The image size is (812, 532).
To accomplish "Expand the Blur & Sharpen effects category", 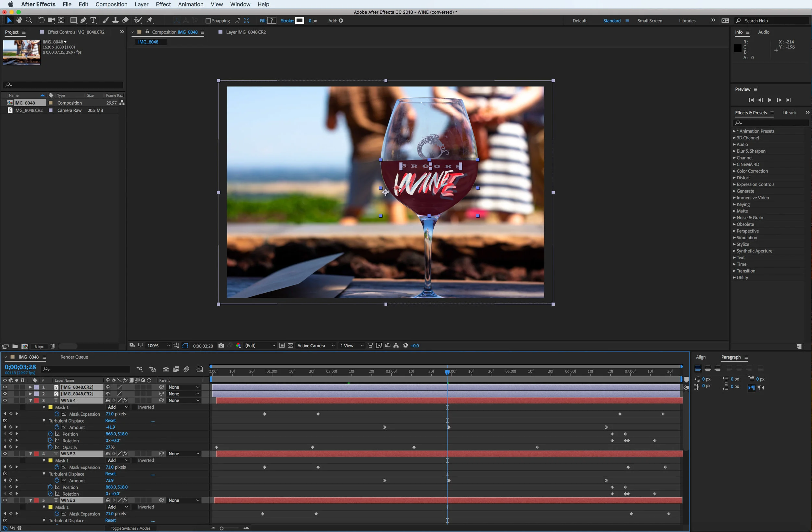I will click(x=734, y=151).
